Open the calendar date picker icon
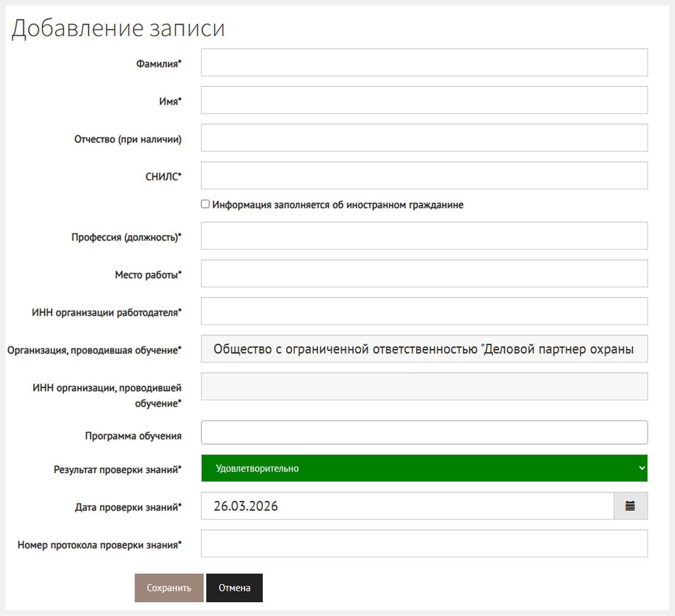675x616 pixels. tap(630, 506)
